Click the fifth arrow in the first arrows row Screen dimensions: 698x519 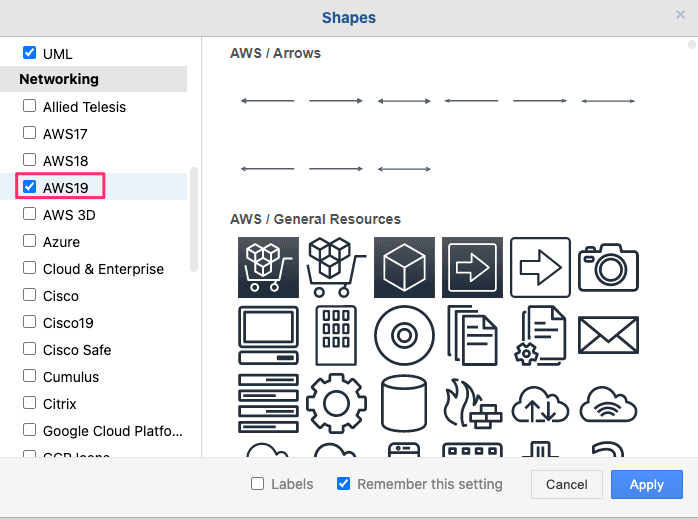(x=540, y=101)
